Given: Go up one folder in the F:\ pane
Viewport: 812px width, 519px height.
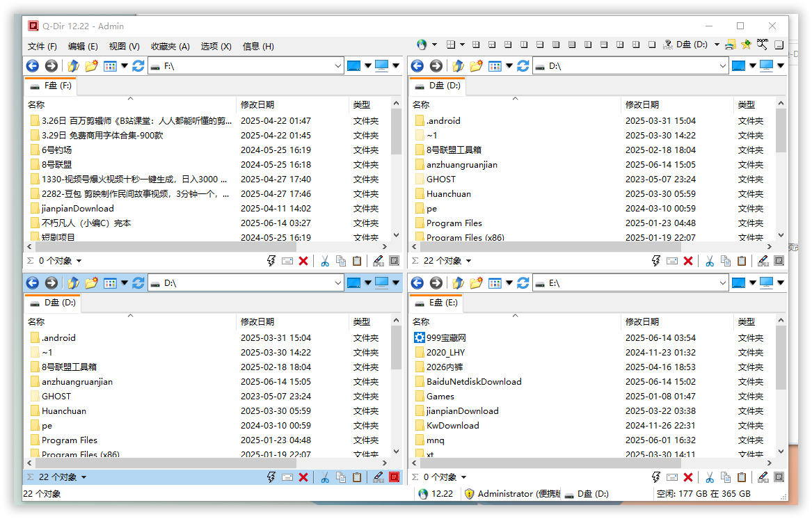Looking at the screenshot, I should tap(73, 66).
